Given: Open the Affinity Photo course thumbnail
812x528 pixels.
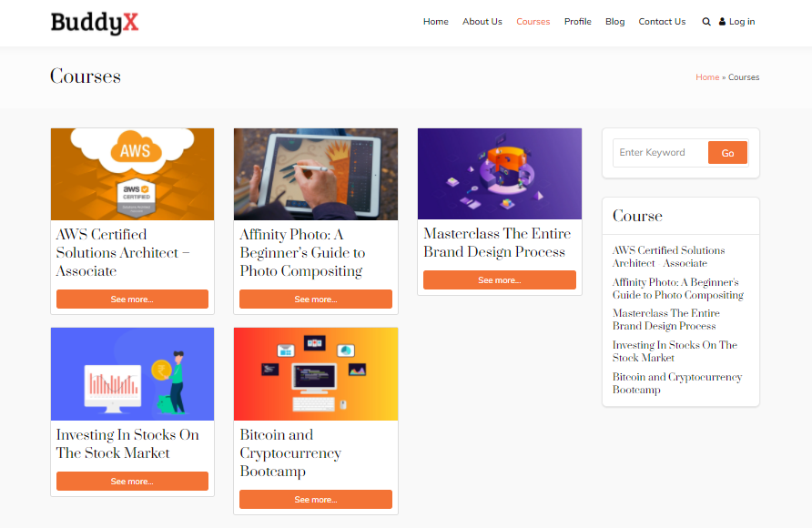Looking at the screenshot, I should coord(316,174).
